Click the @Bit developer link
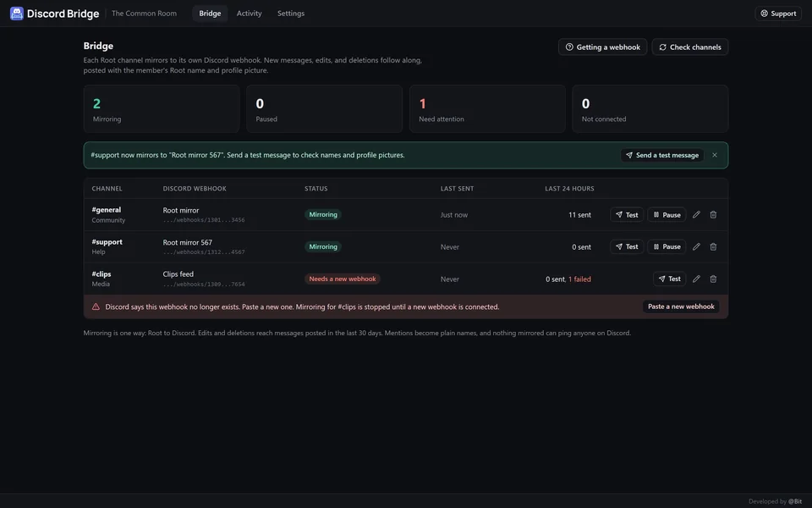This screenshot has width=812, height=508. 795,501
